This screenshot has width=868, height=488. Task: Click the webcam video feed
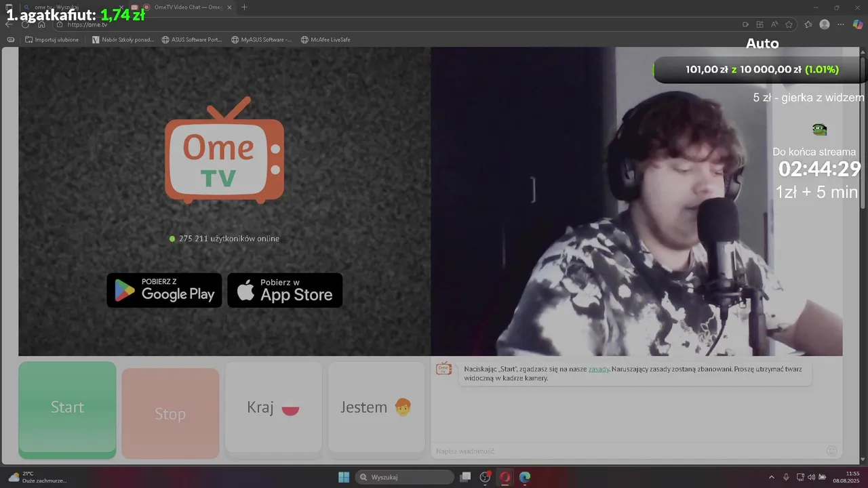(x=636, y=201)
